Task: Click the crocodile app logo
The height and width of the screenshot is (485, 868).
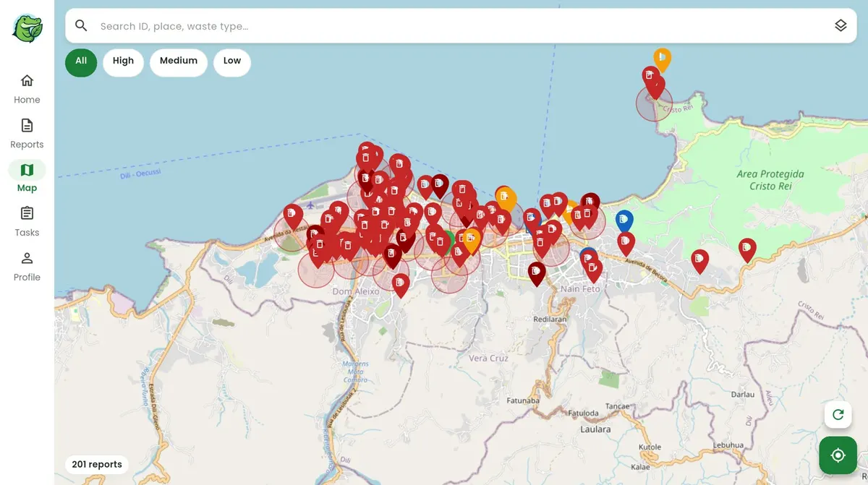Action: click(x=27, y=27)
